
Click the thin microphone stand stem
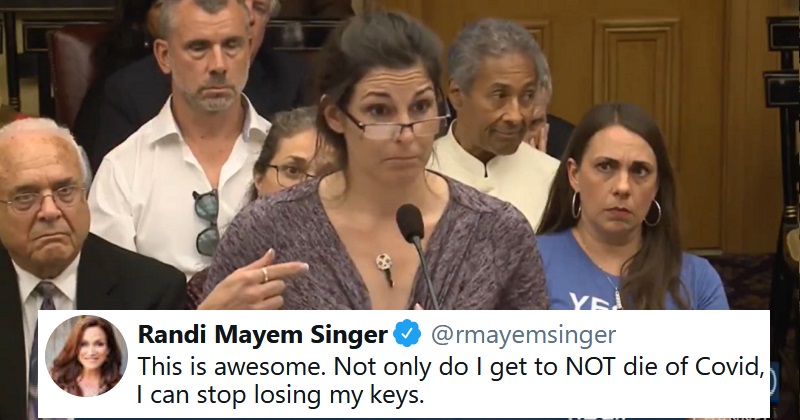click(x=427, y=274)
